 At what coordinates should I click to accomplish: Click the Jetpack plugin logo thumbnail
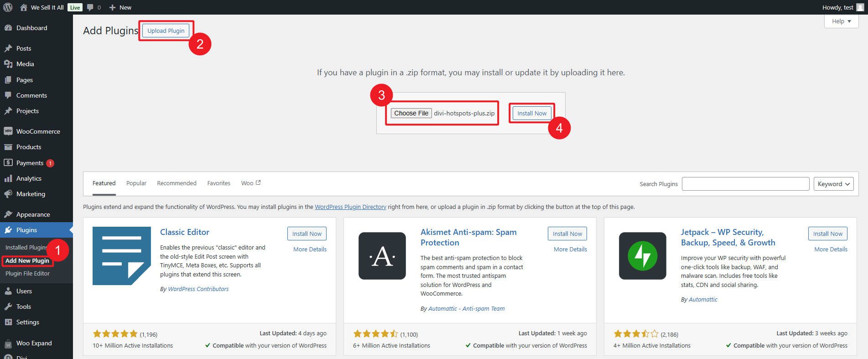coord(643,256)
